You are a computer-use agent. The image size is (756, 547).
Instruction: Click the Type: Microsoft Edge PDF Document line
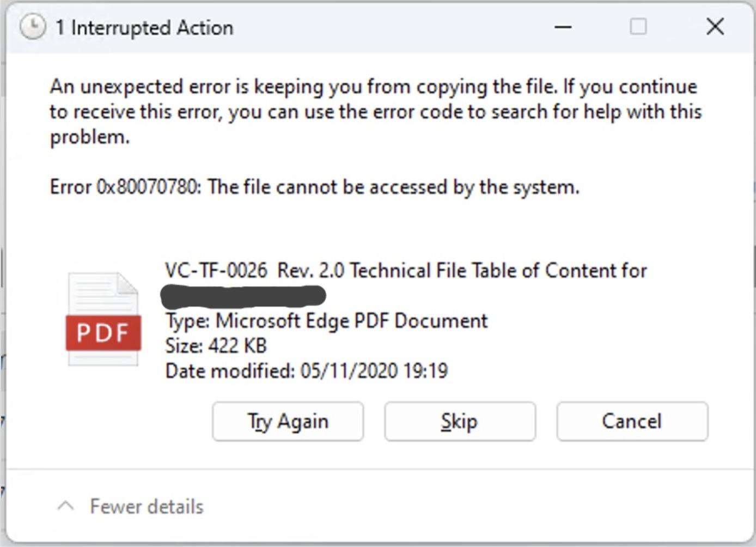click(326, 321)
